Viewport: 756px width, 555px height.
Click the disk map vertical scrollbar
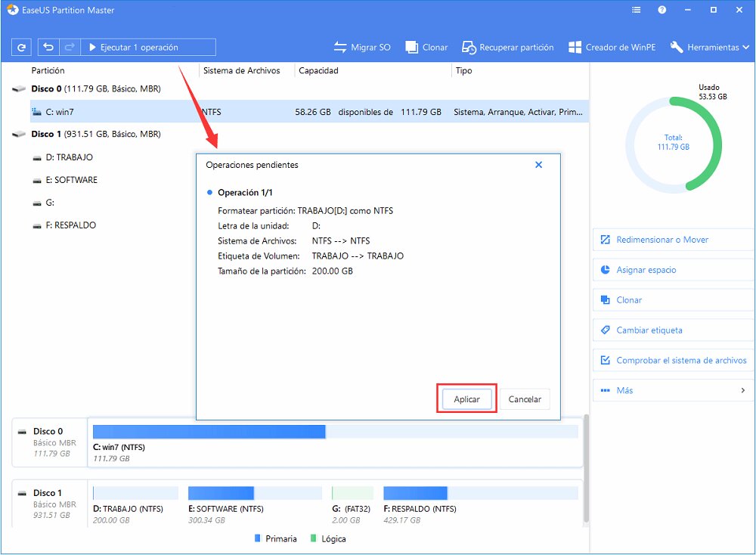pos(587,468)
